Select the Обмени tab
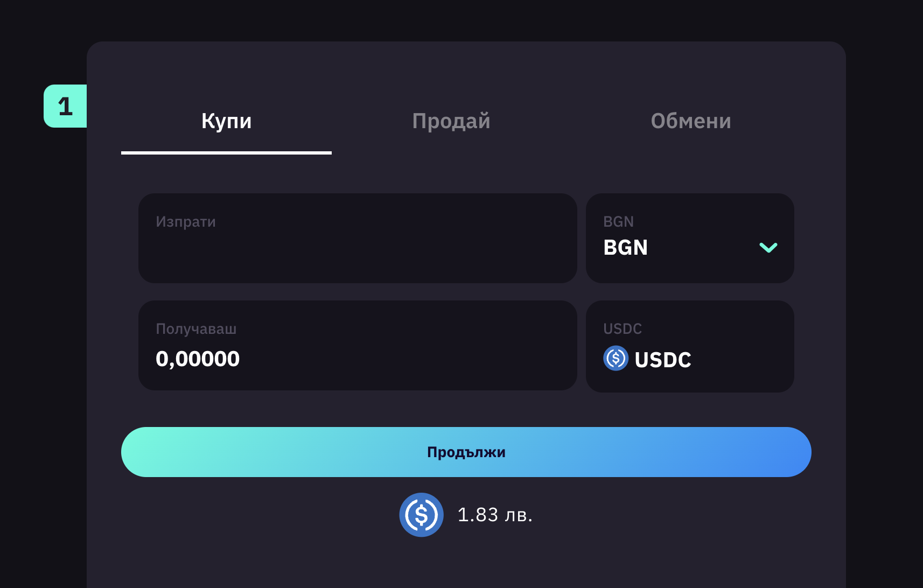This screenshot has width=923, height=588. [691, 121]
